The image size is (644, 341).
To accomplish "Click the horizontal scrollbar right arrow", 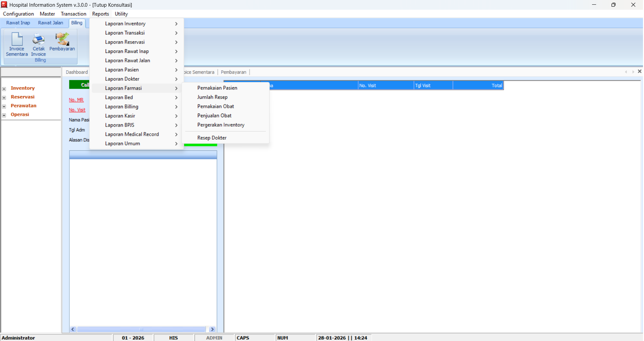I will click(212, 329).
